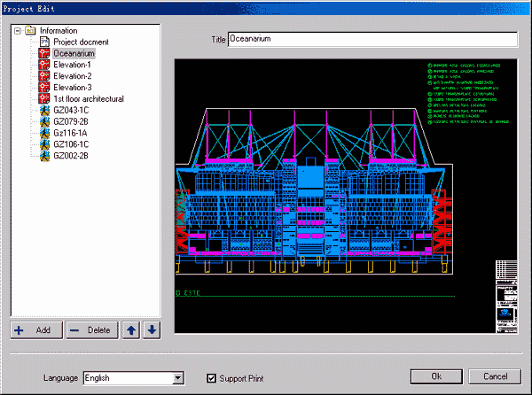
Task: Click the Elevation-1 drawing icon
Action: 44,65
